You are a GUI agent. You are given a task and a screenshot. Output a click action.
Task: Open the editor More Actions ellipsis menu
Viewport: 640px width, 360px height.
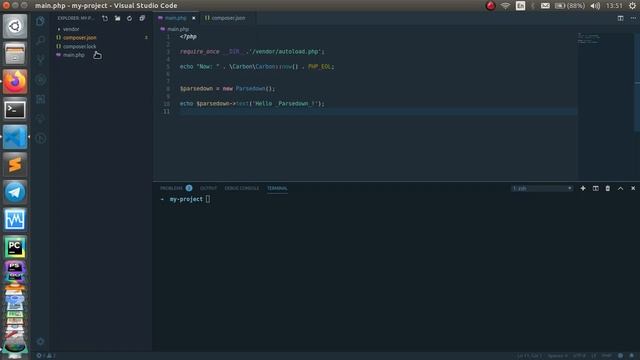point(633,18)
